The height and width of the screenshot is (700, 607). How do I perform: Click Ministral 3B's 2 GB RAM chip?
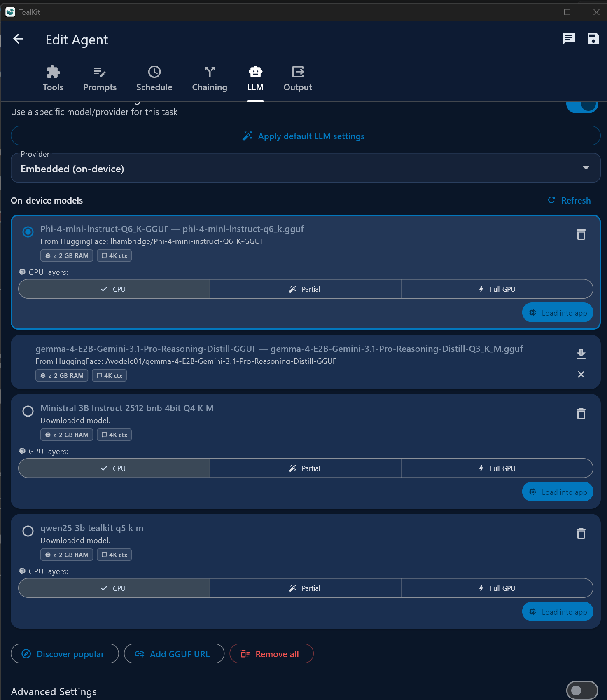pos(67,435)
